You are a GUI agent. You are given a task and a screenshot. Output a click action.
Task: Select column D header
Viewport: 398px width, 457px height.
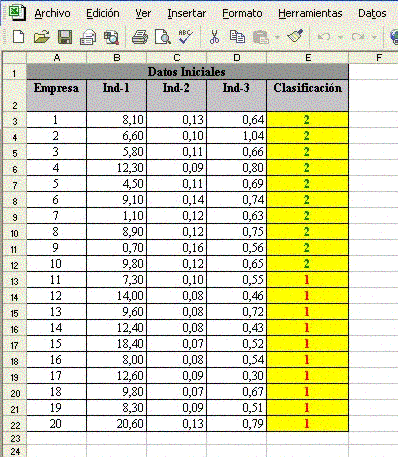click(x=237, y=58)
